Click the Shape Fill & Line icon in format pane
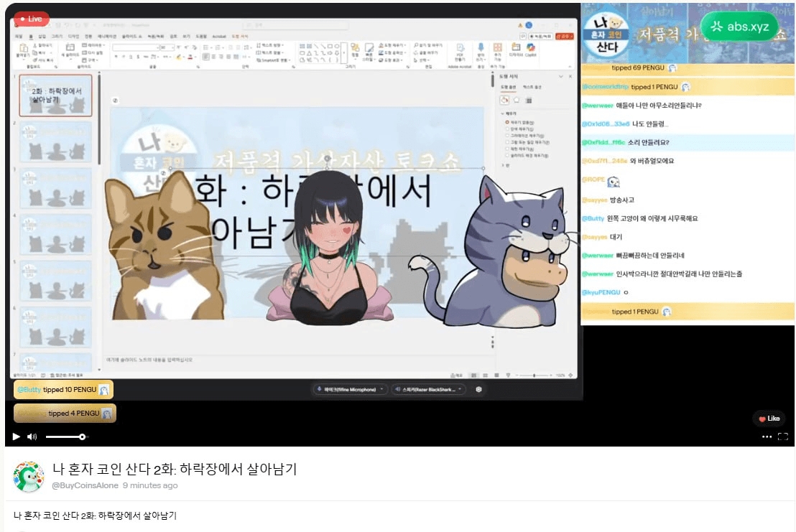Image resolution: width=796 pixels, height=532 pixels. point(504,101)
